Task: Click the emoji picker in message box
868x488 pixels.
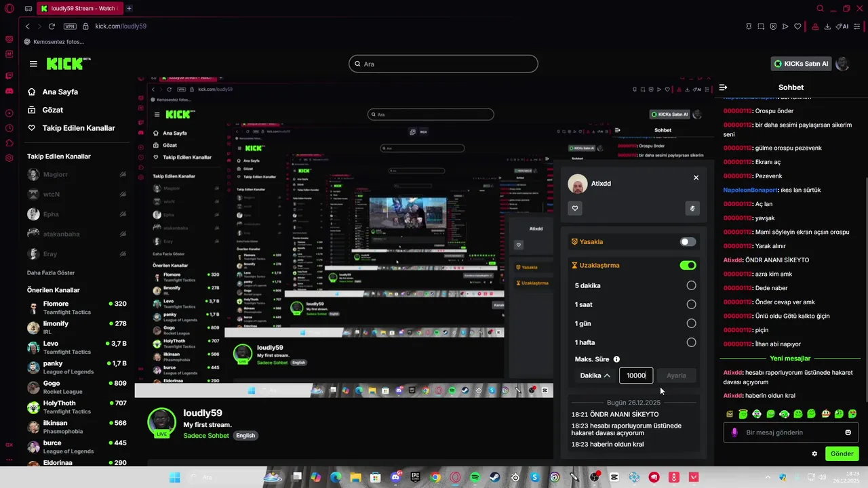Action: 848,432
